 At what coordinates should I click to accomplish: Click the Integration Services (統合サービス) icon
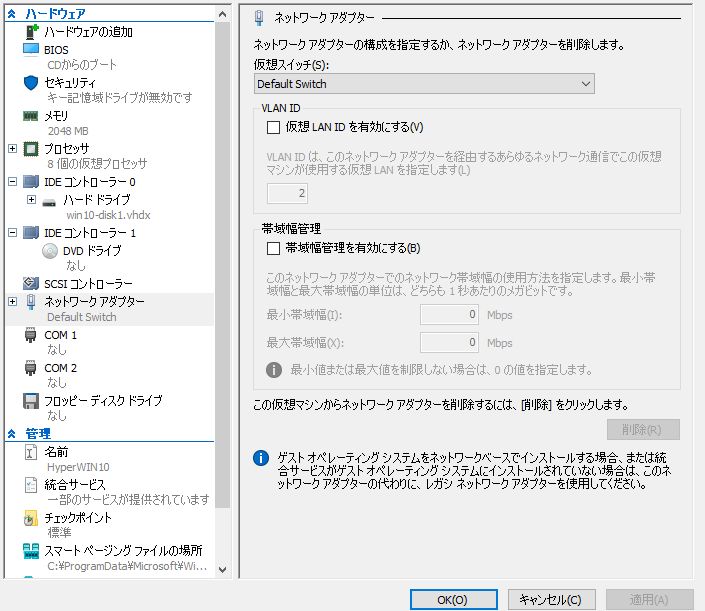(31, 485)
